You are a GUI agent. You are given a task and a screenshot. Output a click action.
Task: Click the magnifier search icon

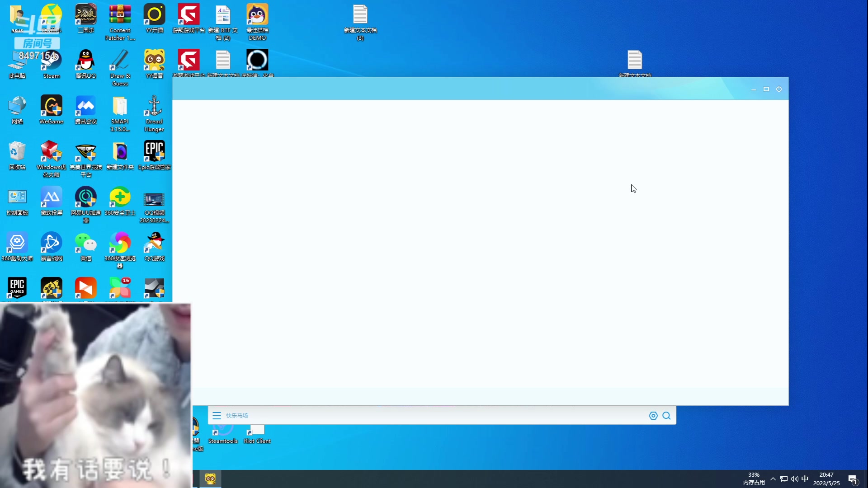(666, 416)
